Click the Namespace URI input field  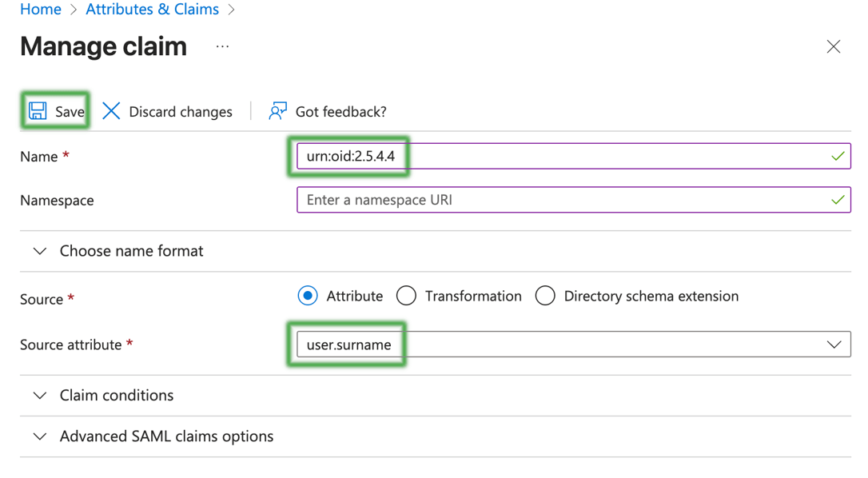pos(559,200)
